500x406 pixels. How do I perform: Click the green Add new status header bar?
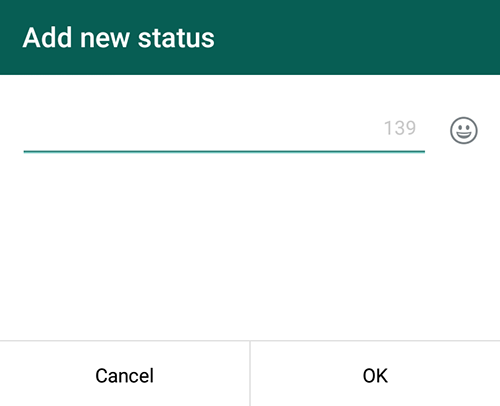point(250,37)
